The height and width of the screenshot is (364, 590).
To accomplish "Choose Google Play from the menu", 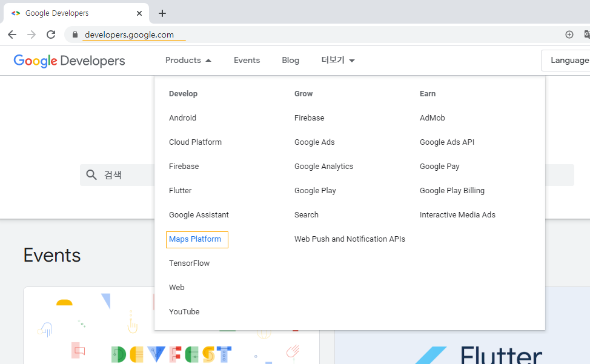I will coord(315,191).
